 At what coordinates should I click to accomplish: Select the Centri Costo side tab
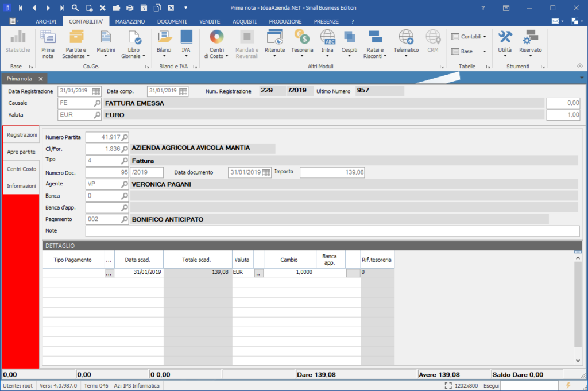click(x=21, y=169)
